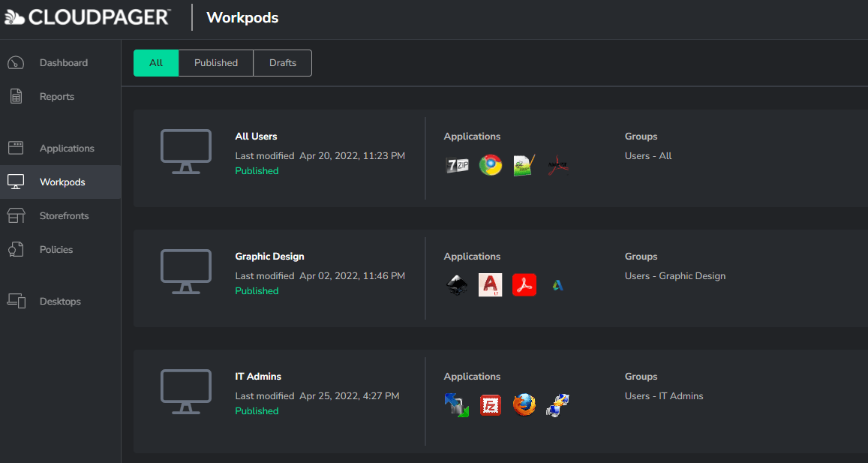868x463 pixels.
Task: Switch to the Drafts tab
Action: point(282,62)
